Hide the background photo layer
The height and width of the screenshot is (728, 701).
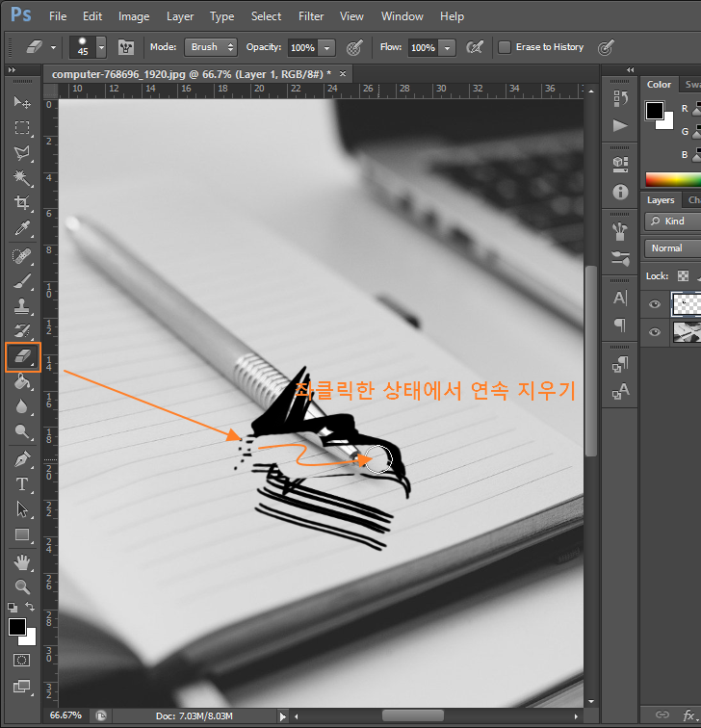click(655, 332)
